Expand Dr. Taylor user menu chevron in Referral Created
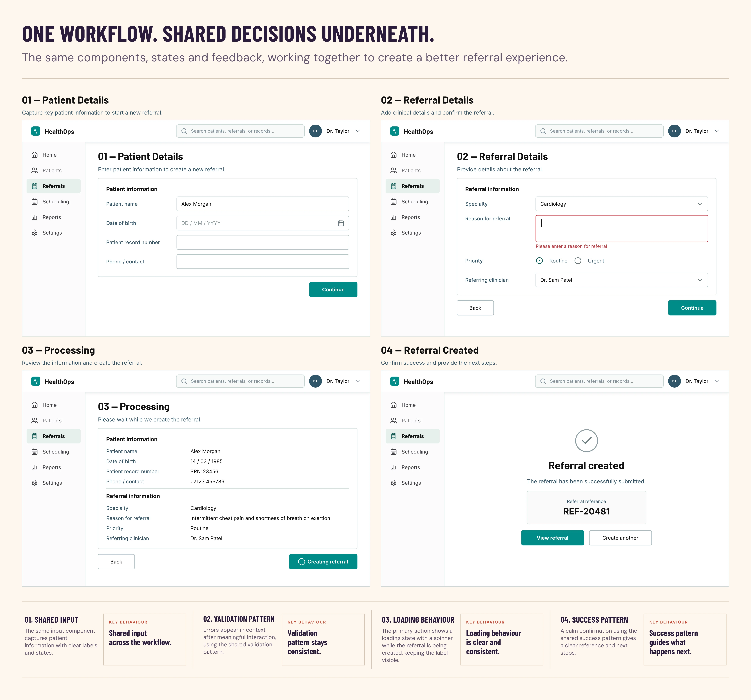This screenshot has height=700, width=751. [x=717, y=381]
